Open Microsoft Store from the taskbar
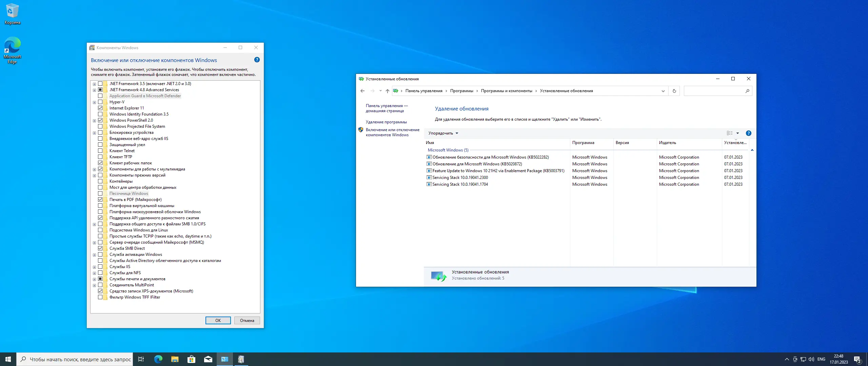 click(191, 359)
